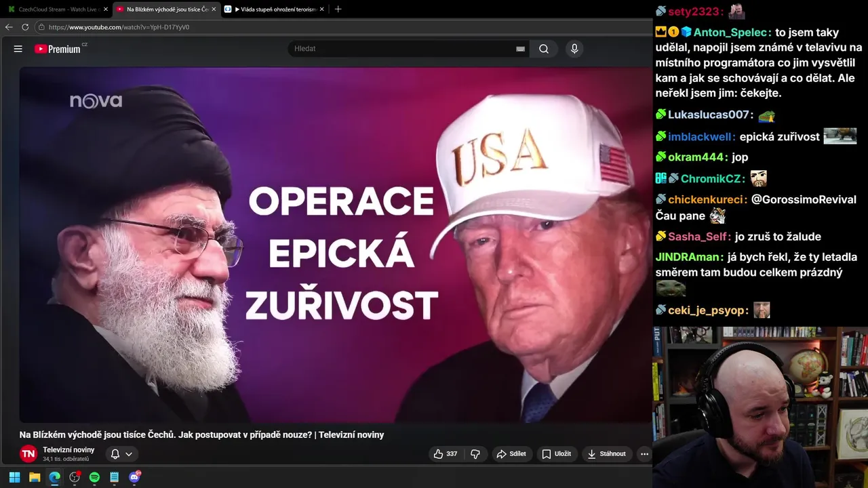Open the OBS Studio taskbar icon

coord(75,477)
